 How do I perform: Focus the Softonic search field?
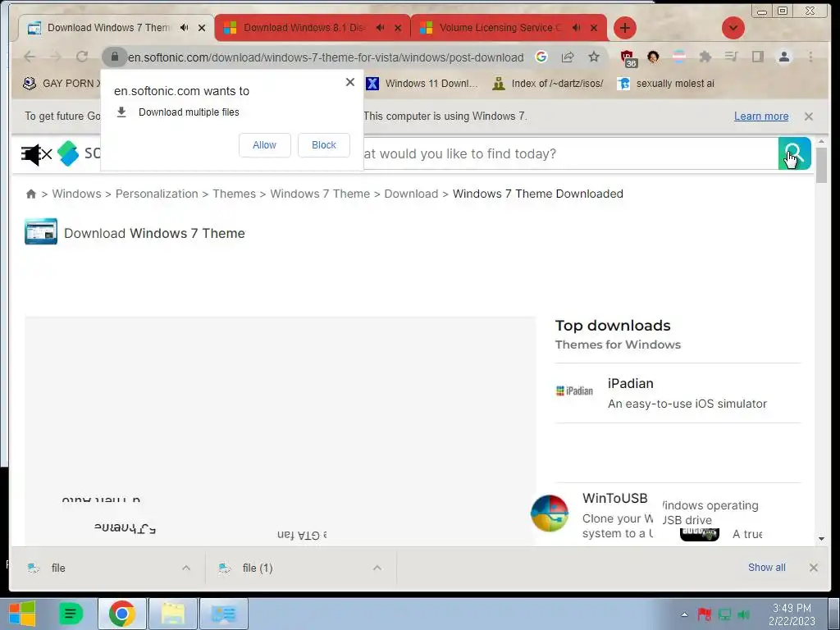(571, 153)
